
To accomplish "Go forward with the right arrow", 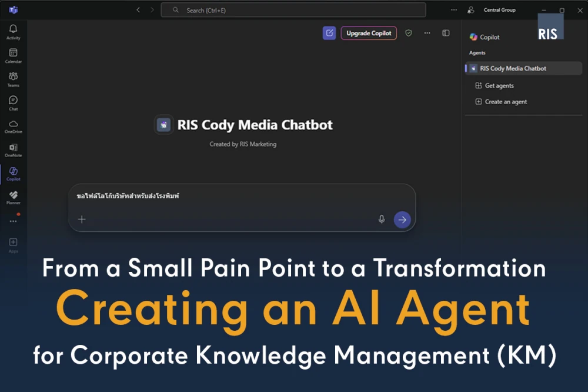I will coord(152,10).
